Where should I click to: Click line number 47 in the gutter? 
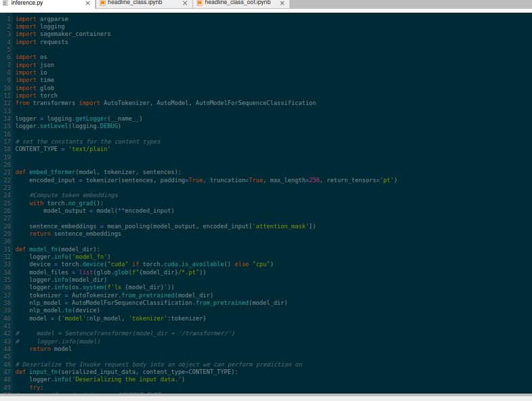pyautogui.click(x=7, y=372)
